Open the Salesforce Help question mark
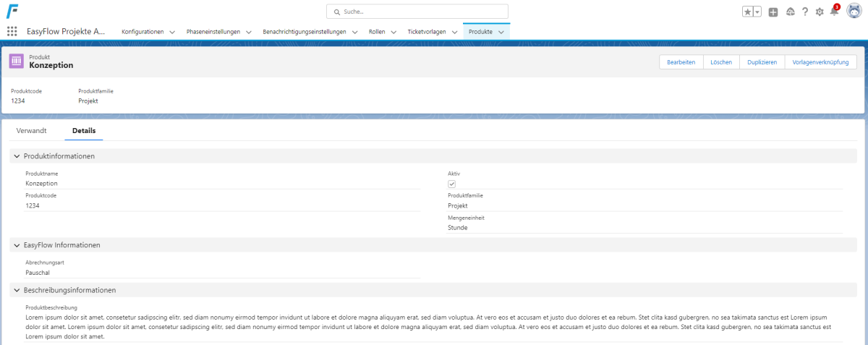 805,12
